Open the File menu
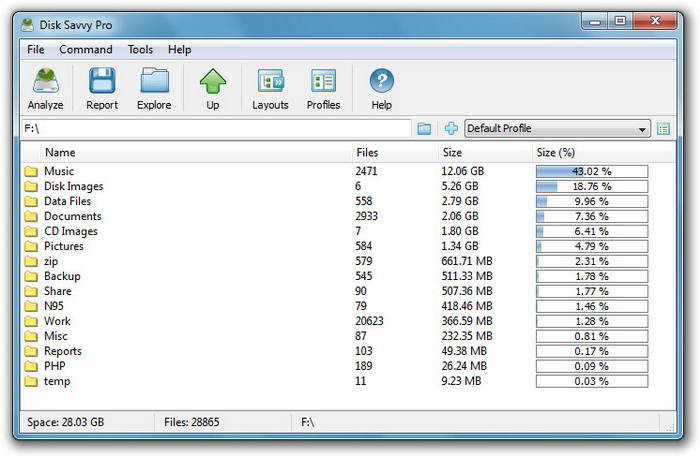Viewport: 700px width, 458px height. [36, 50]
